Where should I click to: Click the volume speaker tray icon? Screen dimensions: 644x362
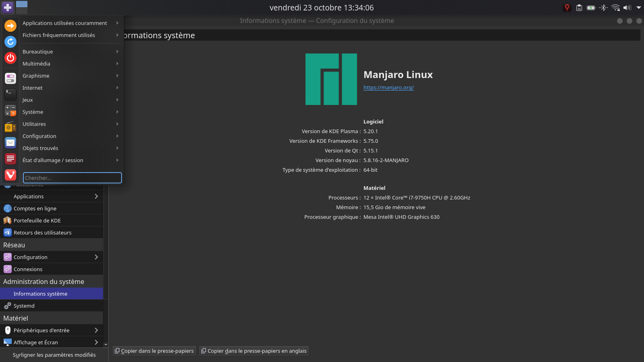pos(627,8)
